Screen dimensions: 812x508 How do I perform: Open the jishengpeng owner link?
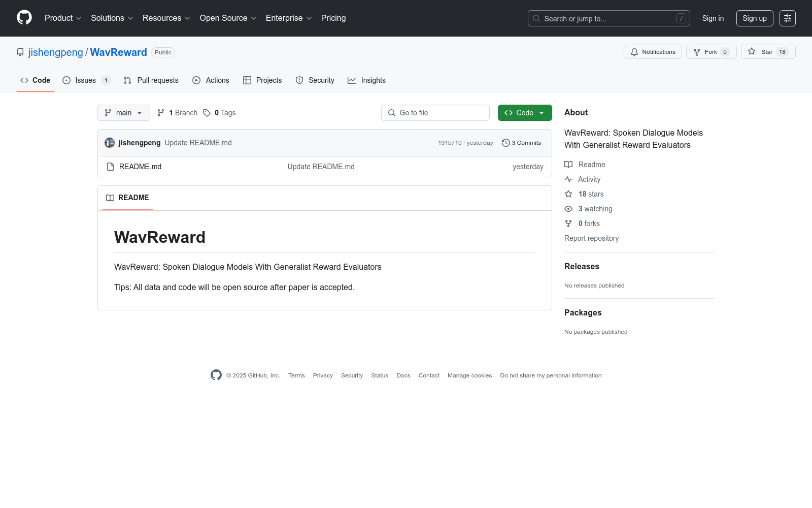tap(55, 52)
